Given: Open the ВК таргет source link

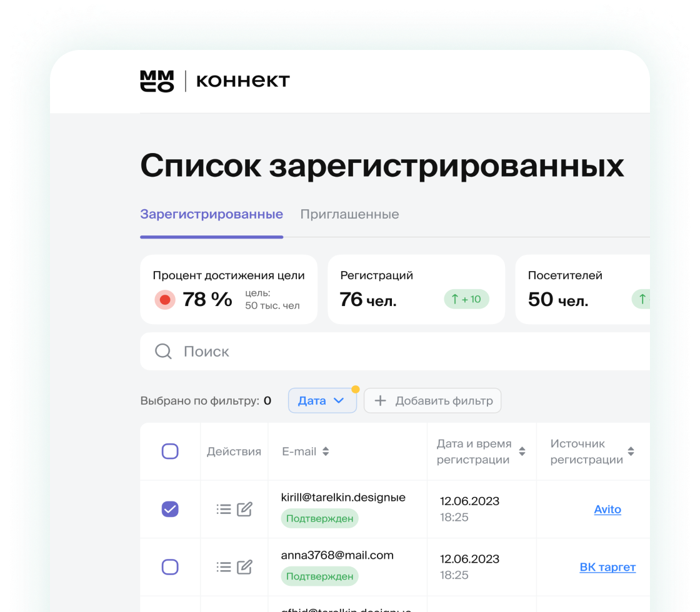Looking at the screenshot, I should [x=607, y=567].
